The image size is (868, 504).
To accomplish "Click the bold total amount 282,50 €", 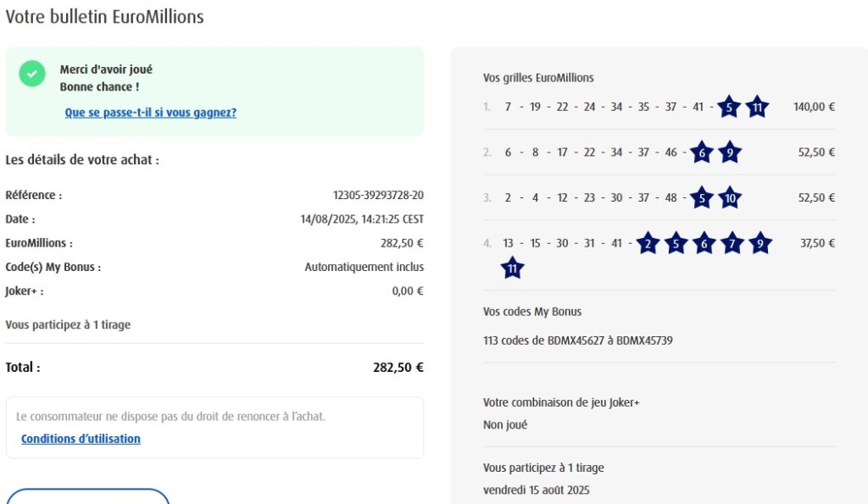I will (398, 368).
